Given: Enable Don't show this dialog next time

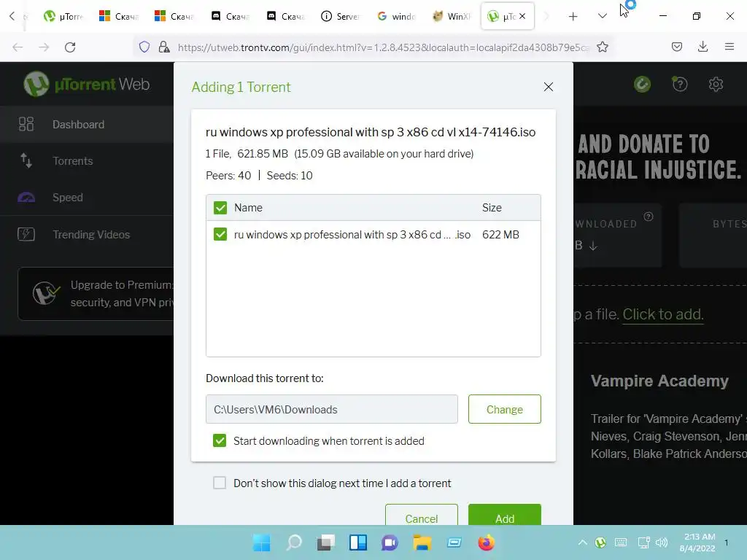Looking at the screenshot, I should tap(220, 483).
